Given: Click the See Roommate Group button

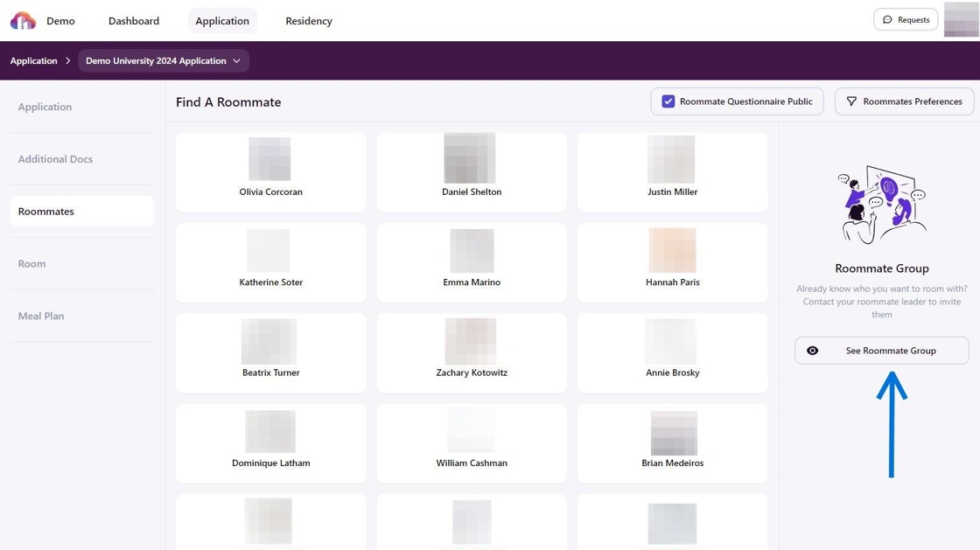Looking at the screenshot, I should click(x=881, y=351).
